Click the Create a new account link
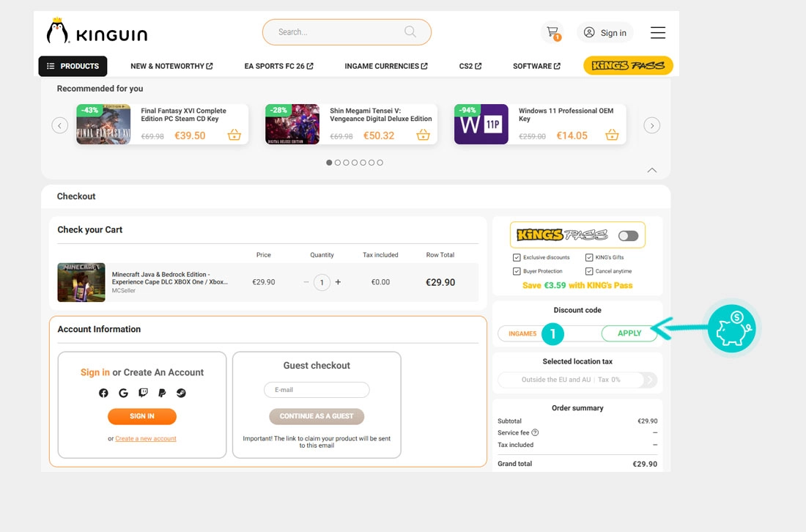This screenshot has height=532, width=806. (x=146, y=439)
